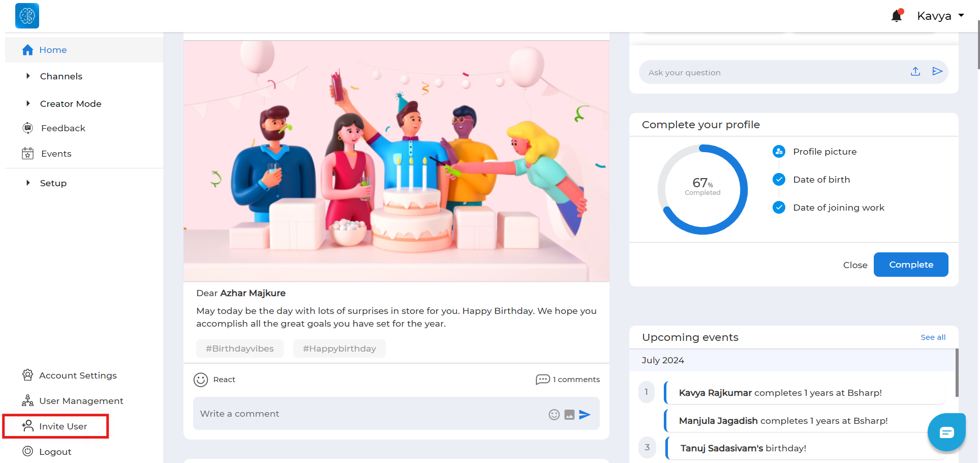Open the chat support bubble

click(x=946, y=432)
